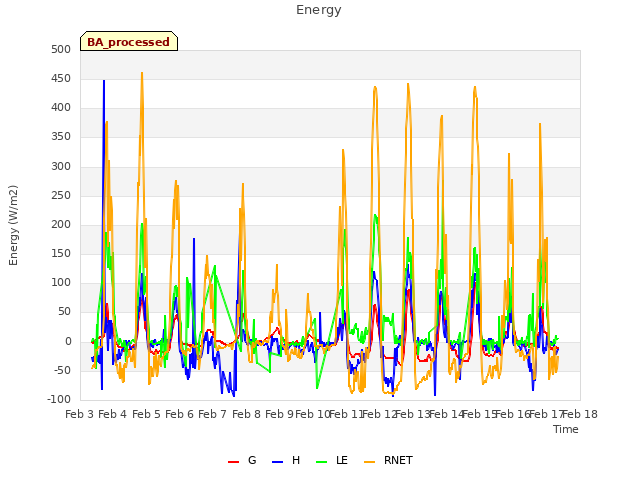Click the 450 y-axis tick label
This screenshot has height=480, width=640.
coord(61,78)
